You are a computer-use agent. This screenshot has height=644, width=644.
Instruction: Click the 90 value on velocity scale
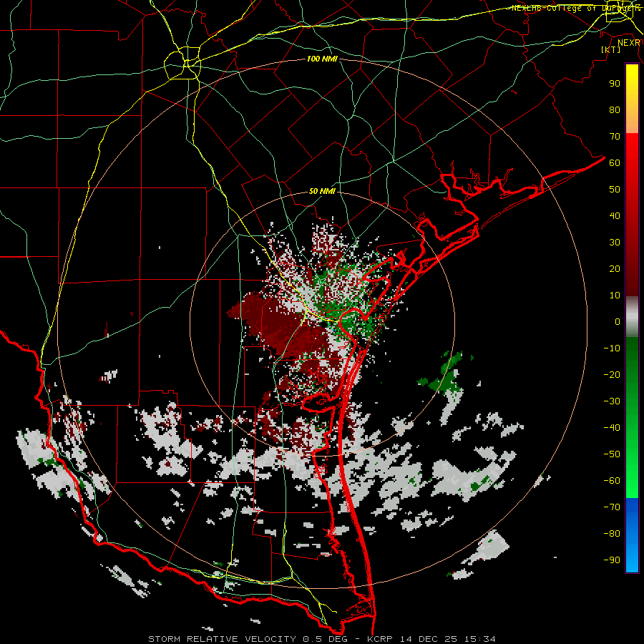tap(615, 84)
